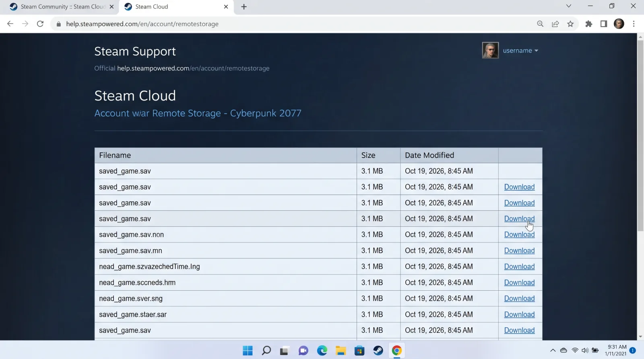
Task: Download nead_game.sccneds.hrm file
Action: pos(519,283)
